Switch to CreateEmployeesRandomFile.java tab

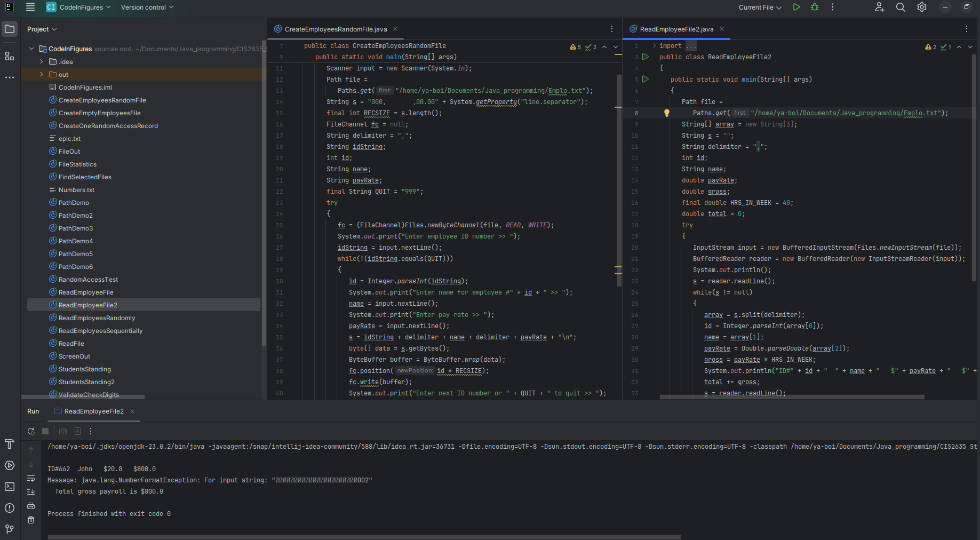(335, 29)
